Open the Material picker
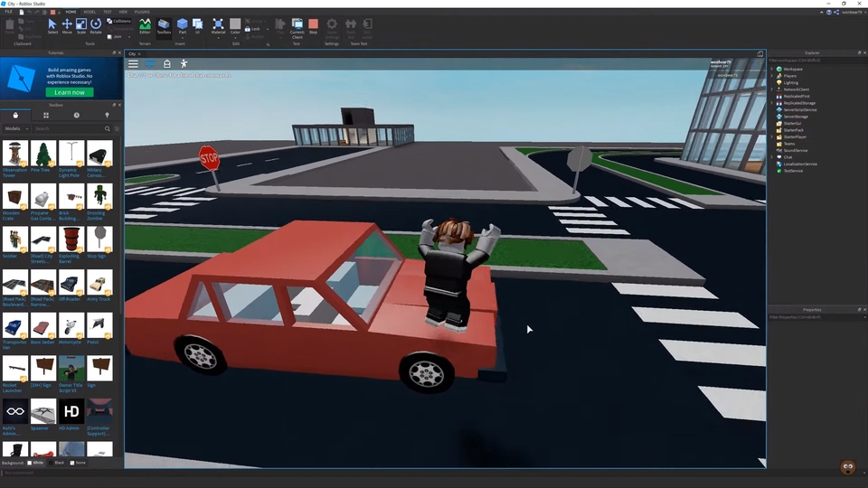The height and width of the screenshot is (488, 868). tap(218, 26)
